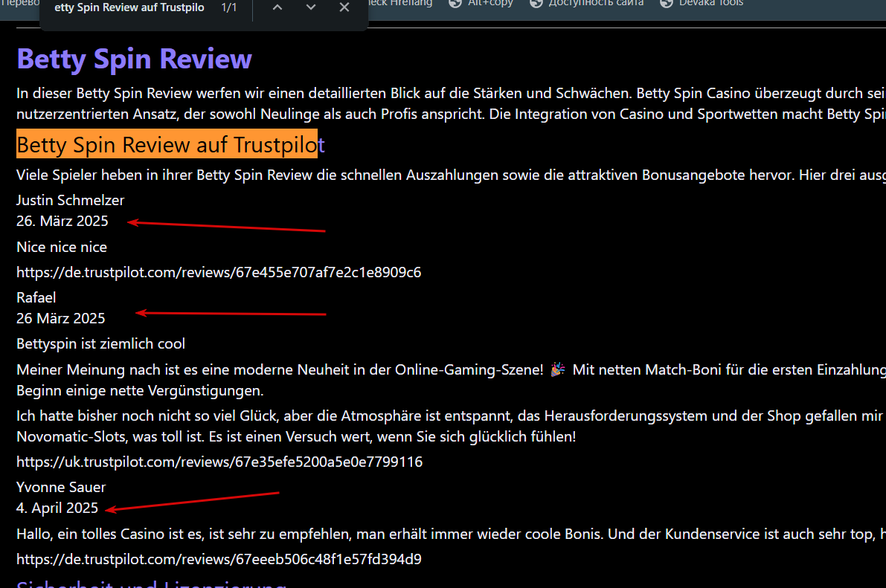886x588 pixels.
Task: Click the intro paragraph starting In dieser Betty
Action: (x=451, y=103)
